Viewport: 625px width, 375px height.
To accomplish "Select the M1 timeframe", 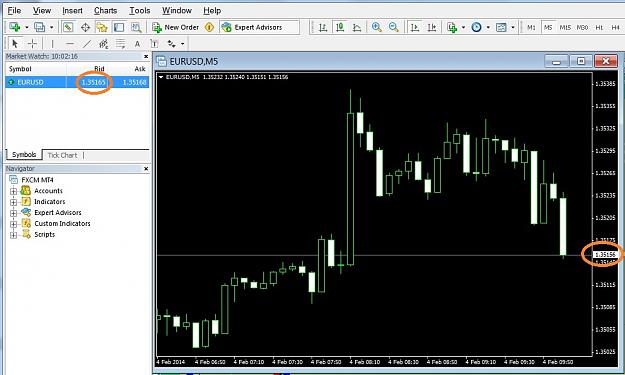I will [x=531, y=27].
